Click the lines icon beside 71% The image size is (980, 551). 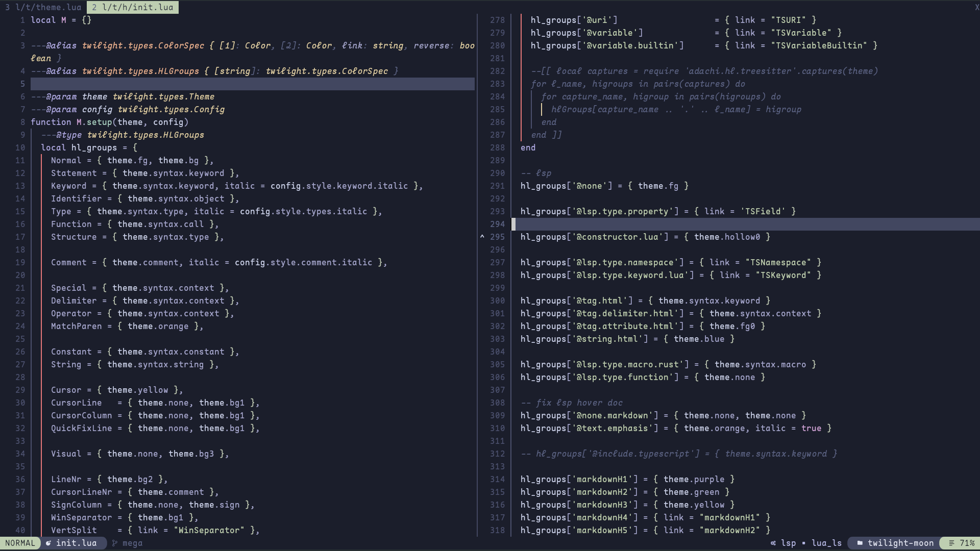951,543
